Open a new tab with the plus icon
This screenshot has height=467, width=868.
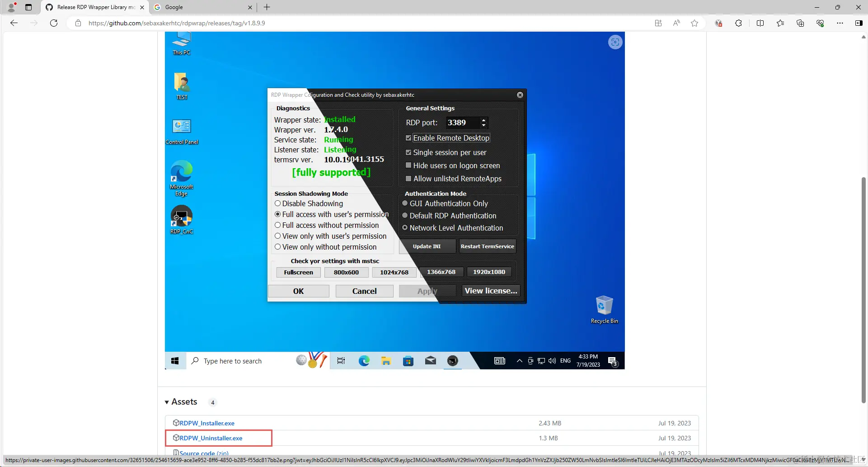click(267, 7)
